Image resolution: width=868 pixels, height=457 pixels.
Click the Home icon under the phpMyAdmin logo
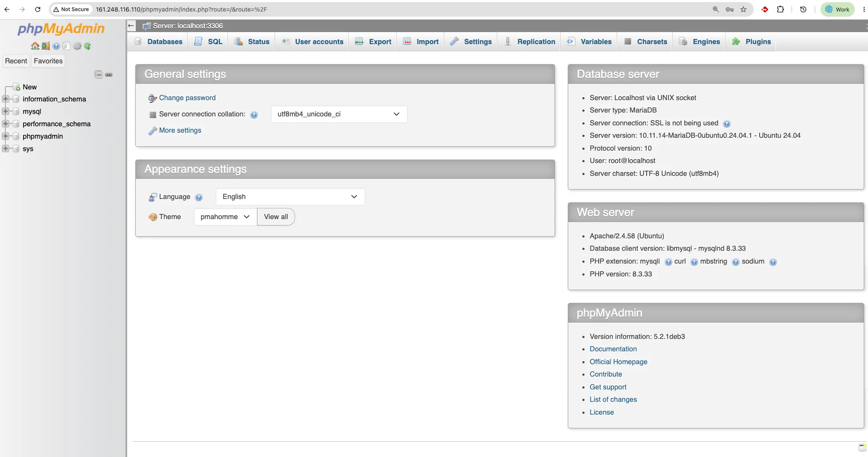pyautogui.click(x=35, y=46)
